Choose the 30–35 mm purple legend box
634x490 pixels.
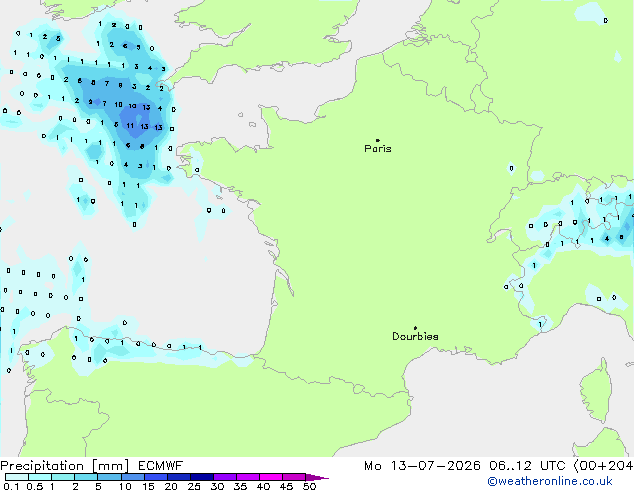(224, 477)
